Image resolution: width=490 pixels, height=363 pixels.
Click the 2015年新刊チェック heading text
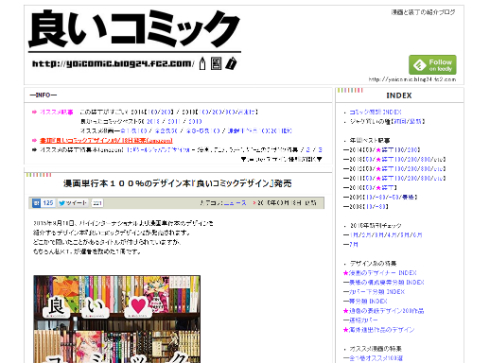click(x=376, y=226)
